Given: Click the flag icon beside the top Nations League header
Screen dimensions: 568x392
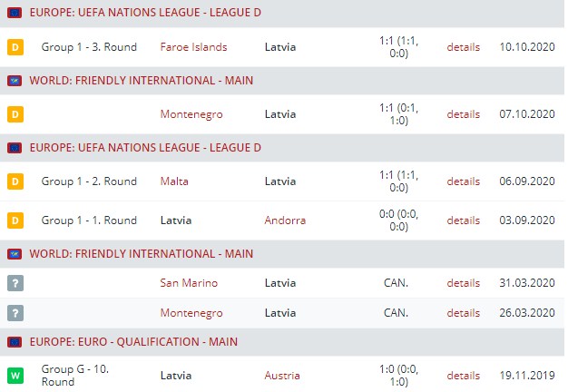Looking at the screenshot, I should 15,14.
